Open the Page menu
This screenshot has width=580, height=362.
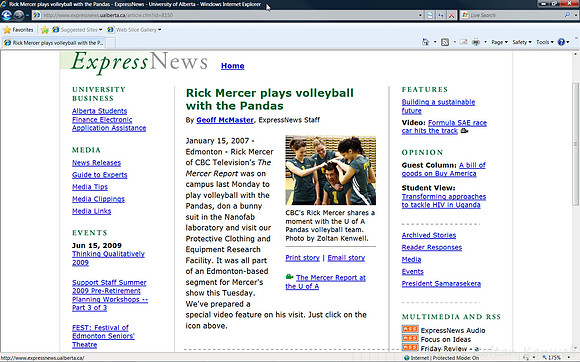pos(499,42)
